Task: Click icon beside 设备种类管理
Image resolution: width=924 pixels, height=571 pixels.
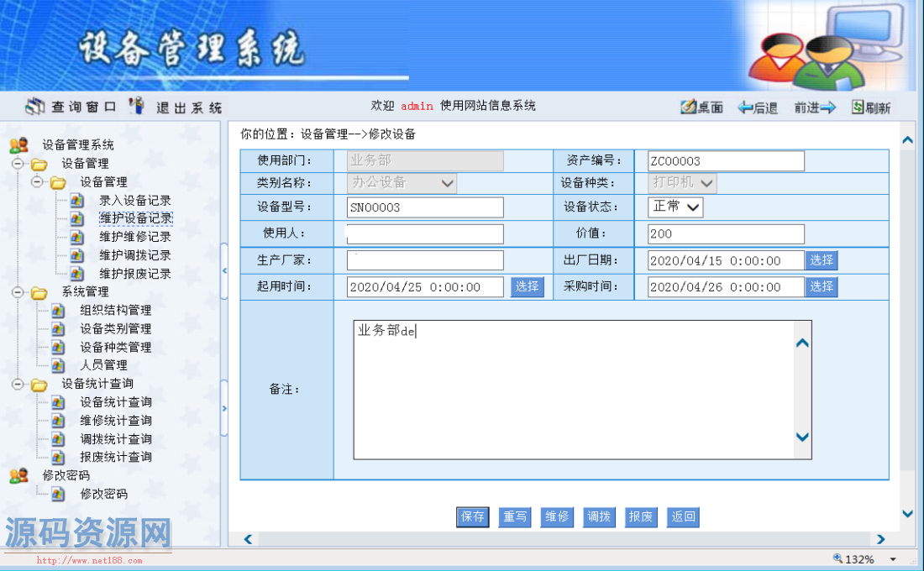Action: click(58, 347)
